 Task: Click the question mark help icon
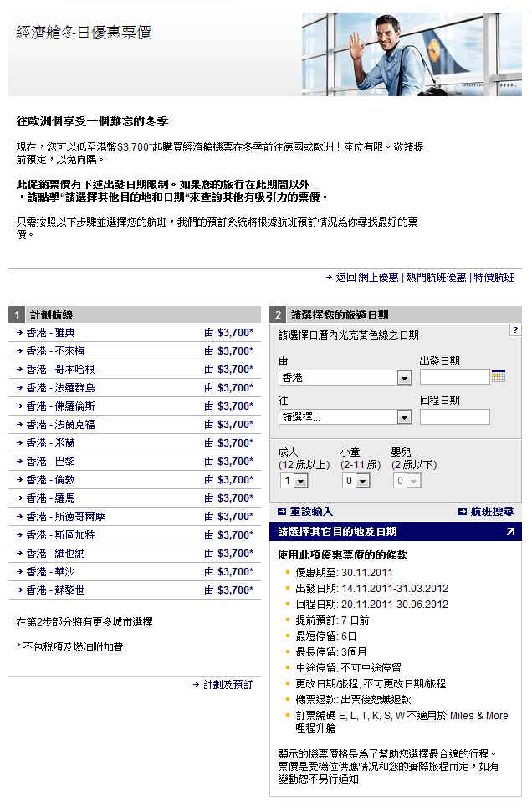click(515, 330)
